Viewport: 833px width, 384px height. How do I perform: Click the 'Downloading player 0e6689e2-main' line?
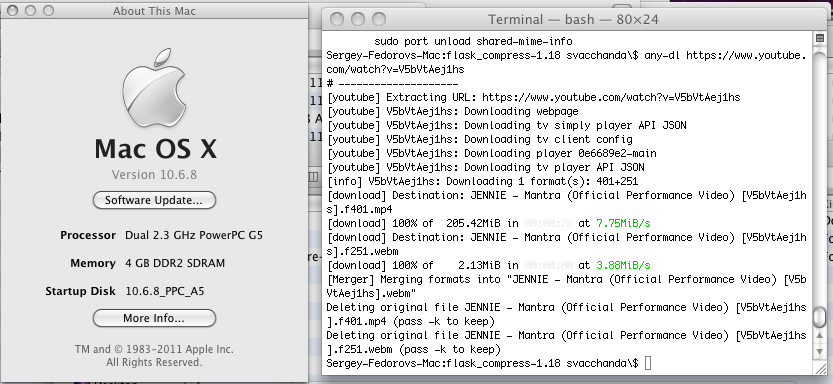click(491, 153)
